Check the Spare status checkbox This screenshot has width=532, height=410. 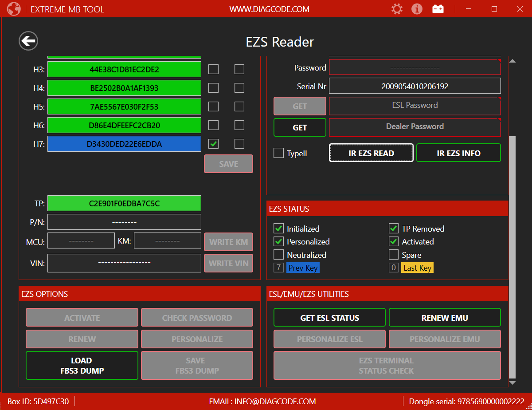tap(394, 255)
